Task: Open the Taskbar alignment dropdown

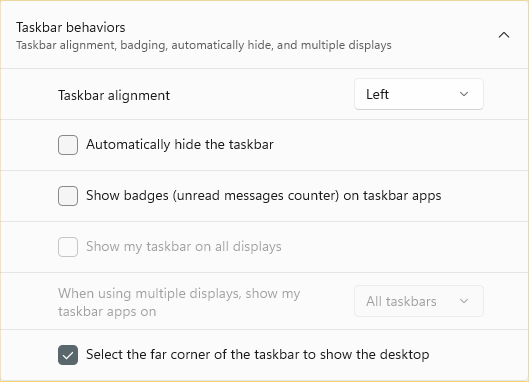Action: pos(419,94)
